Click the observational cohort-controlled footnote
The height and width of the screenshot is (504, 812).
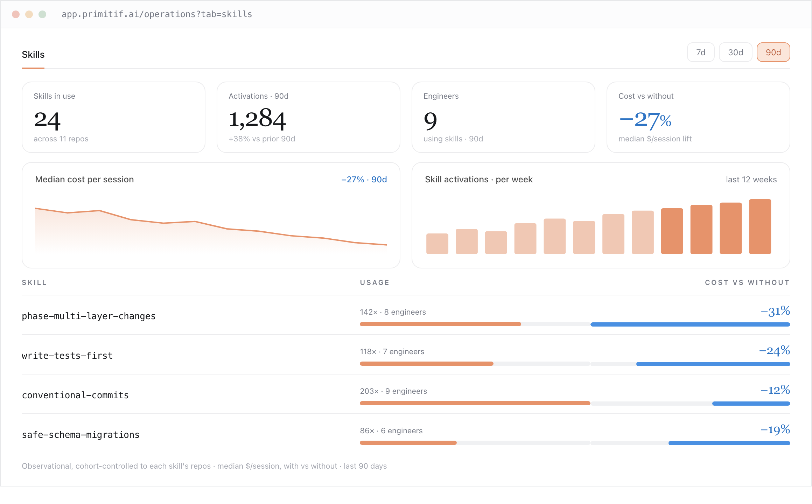point(204,466)
